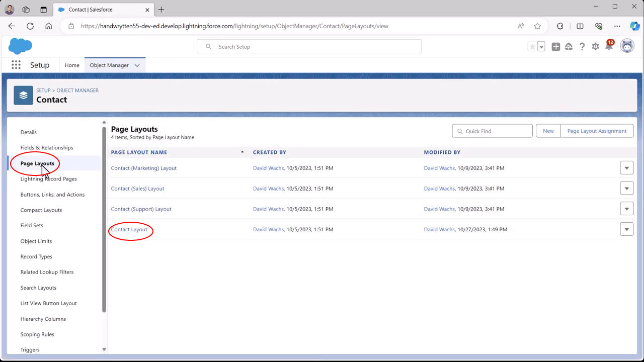Click the favorites star icon

coord(532,47)
